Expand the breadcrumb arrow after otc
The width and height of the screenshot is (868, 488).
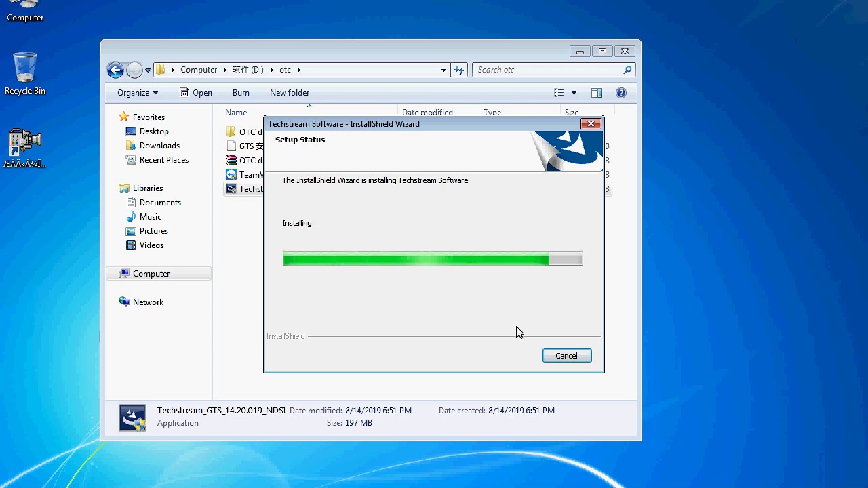[x=298, y=70]
